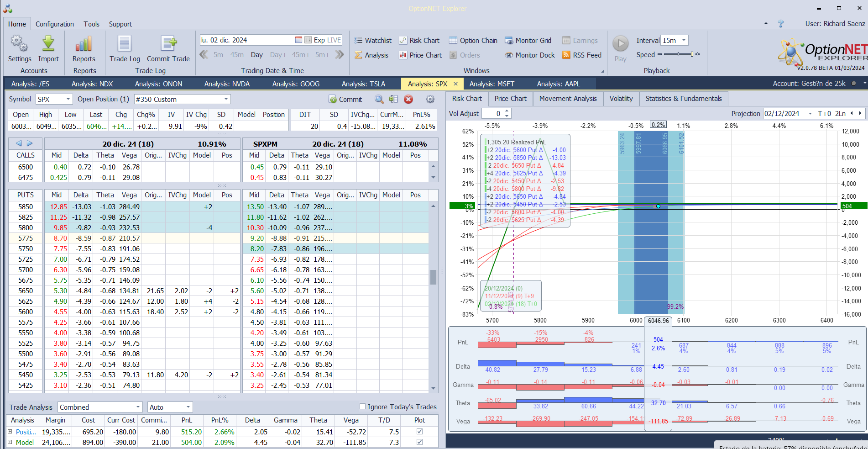
Task: Open the Statistics & Fundamentals tab
Action: [x=683, y=99]
